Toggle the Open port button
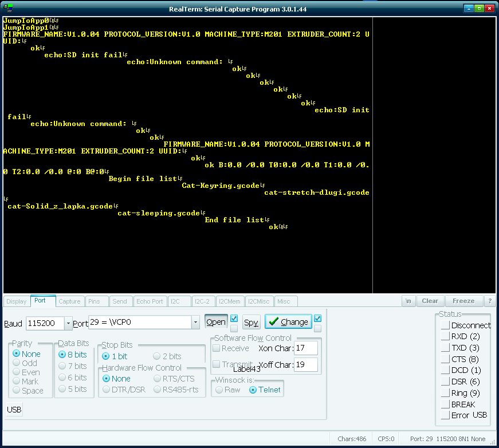The width and height of the screenshot is (499, 448). coord(216,322)
